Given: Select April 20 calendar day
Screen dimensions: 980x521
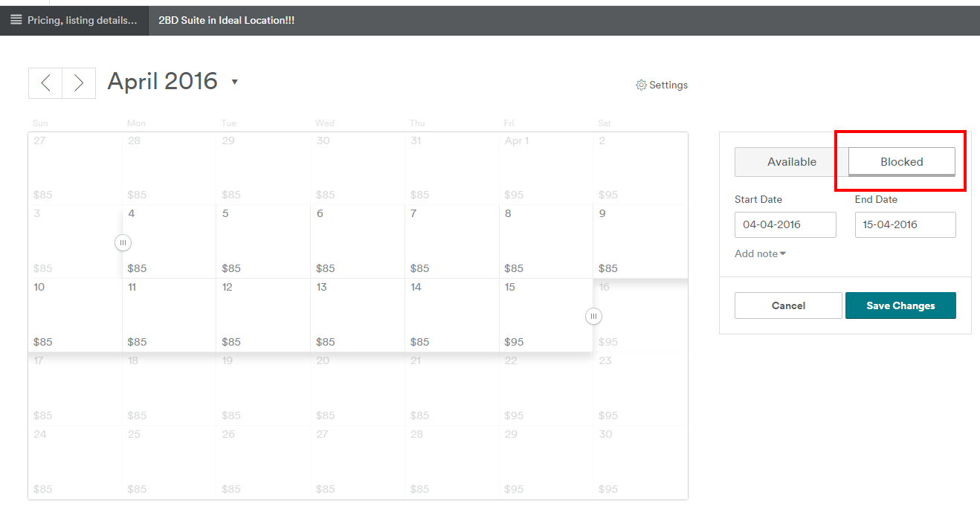Looking at the screenshot, I should [x=358, y=389].
